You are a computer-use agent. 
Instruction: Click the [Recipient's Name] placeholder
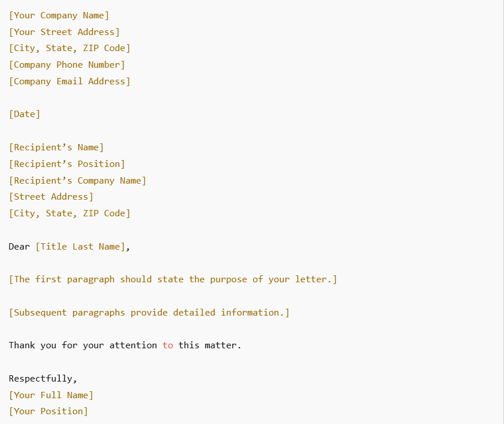56,147
